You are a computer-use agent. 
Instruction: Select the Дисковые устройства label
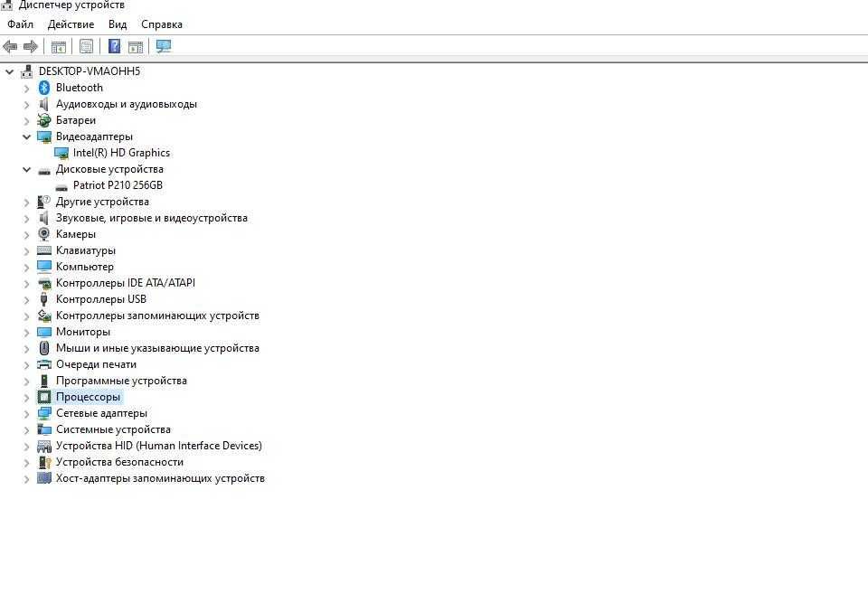click(x=109, y=169)
